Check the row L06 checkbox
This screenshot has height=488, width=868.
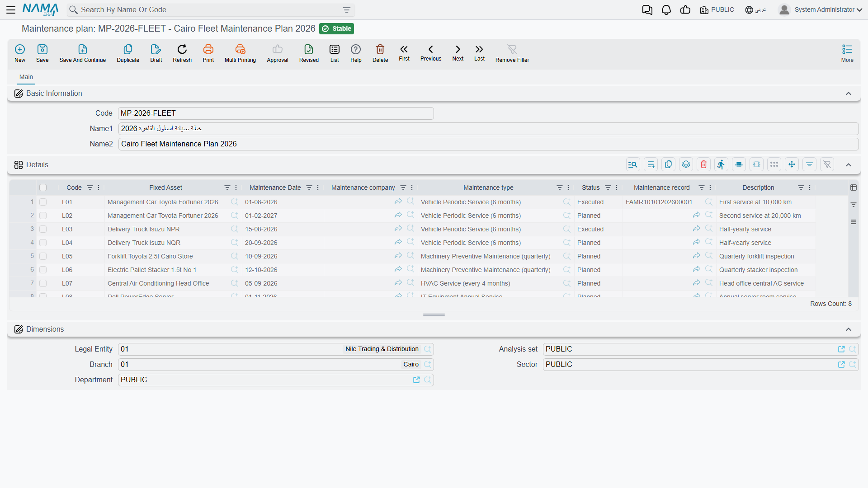point(43,270)
